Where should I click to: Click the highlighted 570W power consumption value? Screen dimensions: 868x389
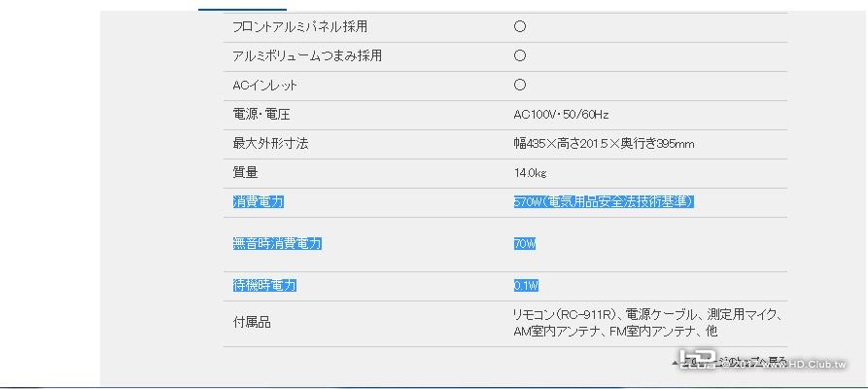coord(604,201)
